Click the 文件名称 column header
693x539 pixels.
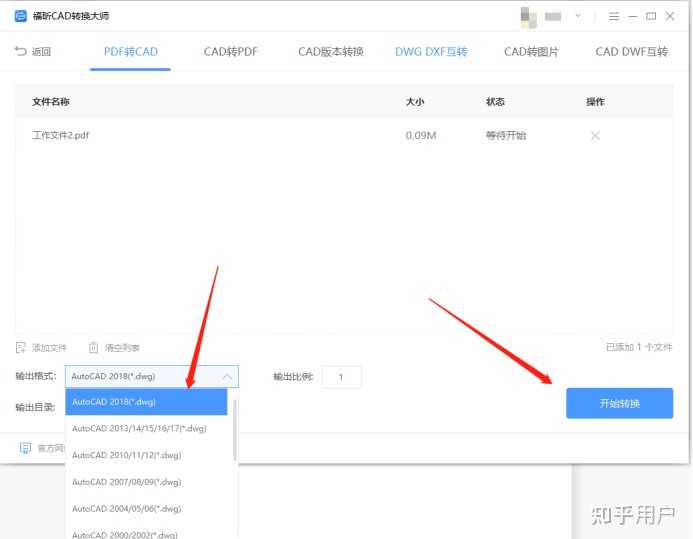(51, 102)
